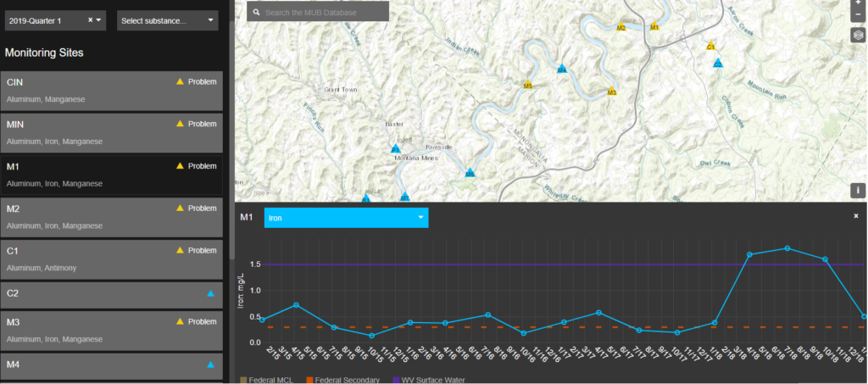Click the M3 yellow marker on map
Image resolution: width=868 pixels, height=384 pixels.
point(612,92)
